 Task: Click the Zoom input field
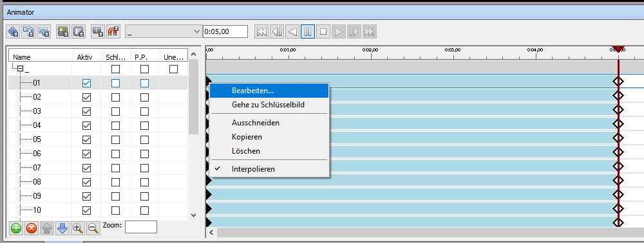point(141,227)
